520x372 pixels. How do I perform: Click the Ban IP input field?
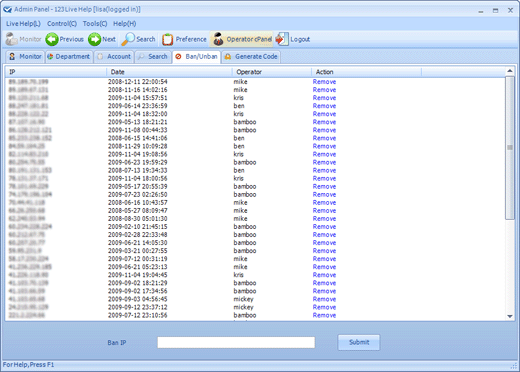click(x=236, y=342)
